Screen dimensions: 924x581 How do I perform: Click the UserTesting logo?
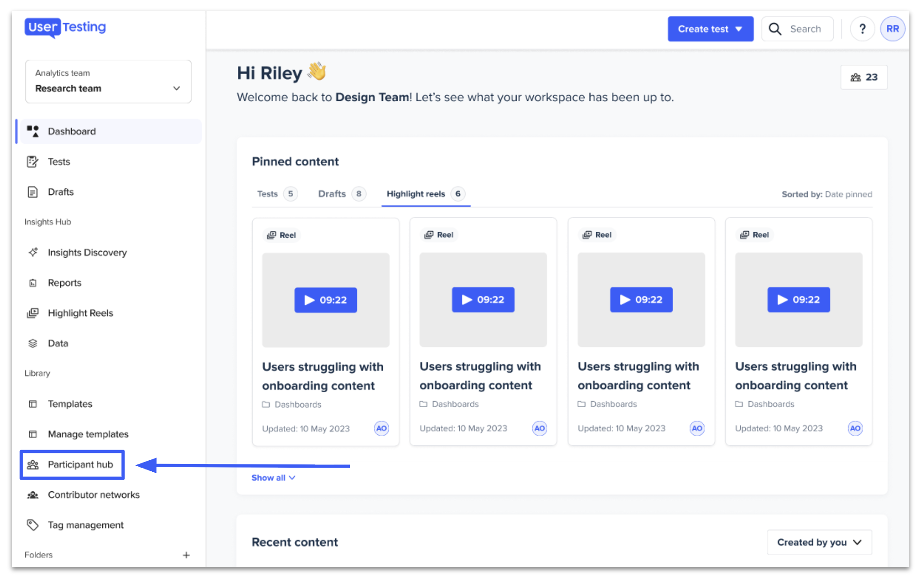pos(65,27)
